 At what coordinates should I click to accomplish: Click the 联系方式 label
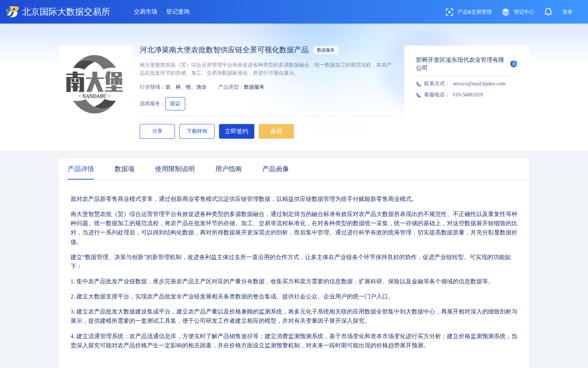[437, 84]
